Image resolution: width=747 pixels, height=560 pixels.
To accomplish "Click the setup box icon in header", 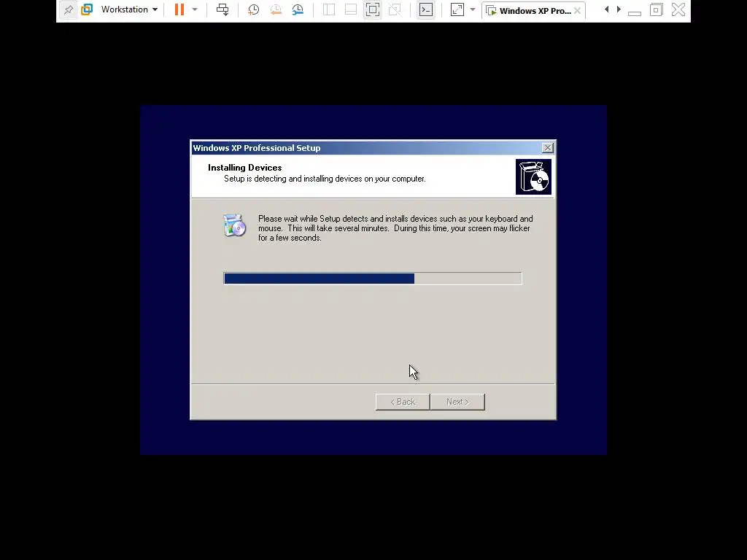I will coord(533,177).
